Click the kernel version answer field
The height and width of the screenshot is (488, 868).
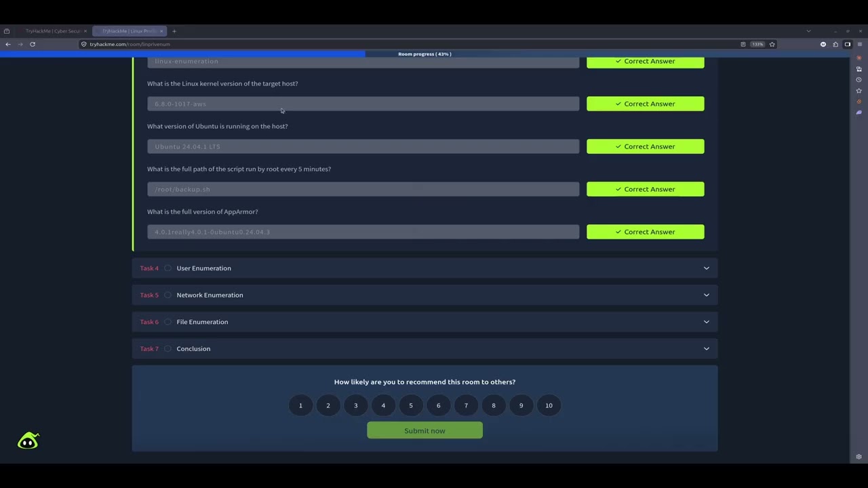363,104
